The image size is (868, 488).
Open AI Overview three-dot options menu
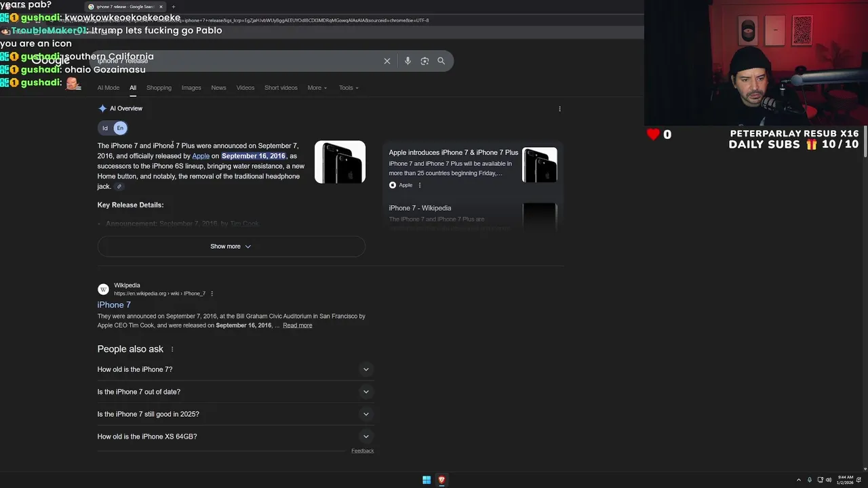559,108
